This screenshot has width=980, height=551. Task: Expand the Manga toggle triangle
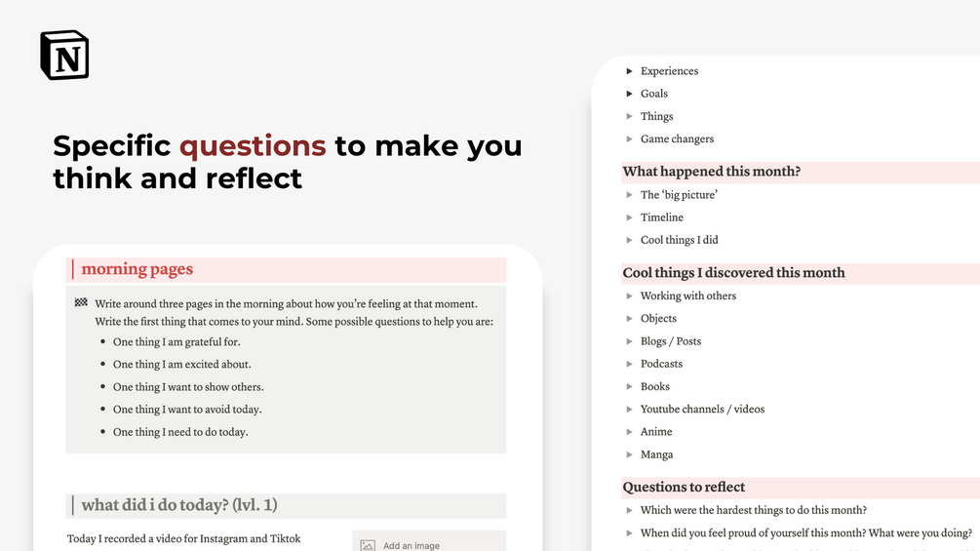(629, 454)
